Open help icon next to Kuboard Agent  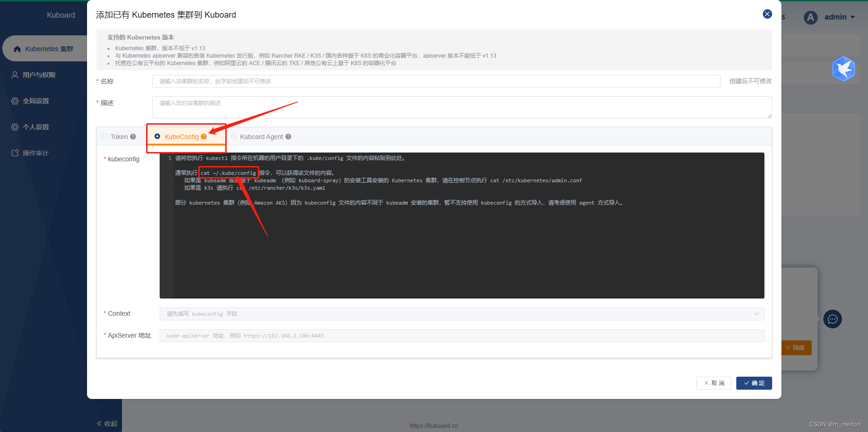click(289, 137)
